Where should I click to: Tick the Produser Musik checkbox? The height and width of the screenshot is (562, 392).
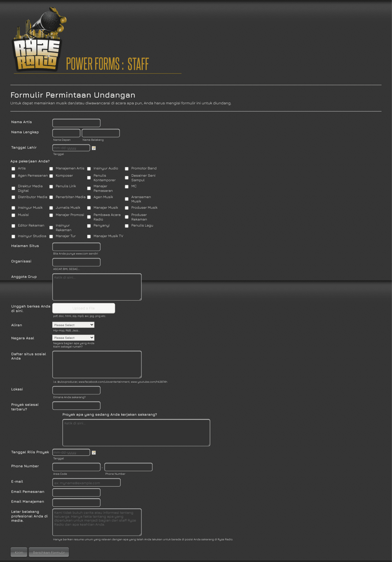(127, 208)
